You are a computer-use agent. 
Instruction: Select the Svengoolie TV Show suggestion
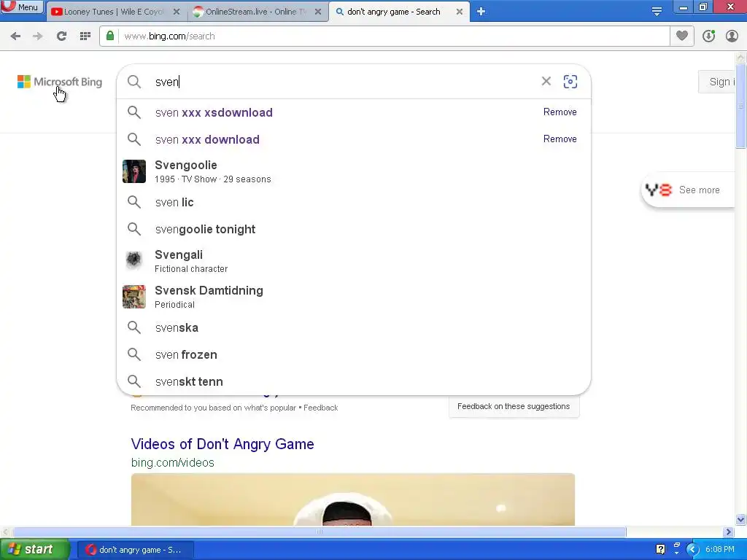tap(354, 171)
